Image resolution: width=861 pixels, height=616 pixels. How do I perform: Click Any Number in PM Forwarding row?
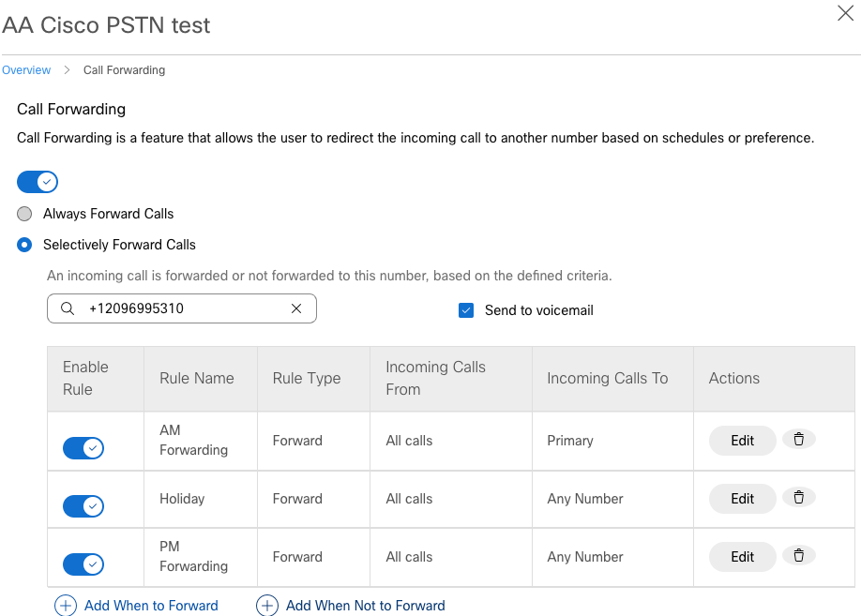(585, 557)
